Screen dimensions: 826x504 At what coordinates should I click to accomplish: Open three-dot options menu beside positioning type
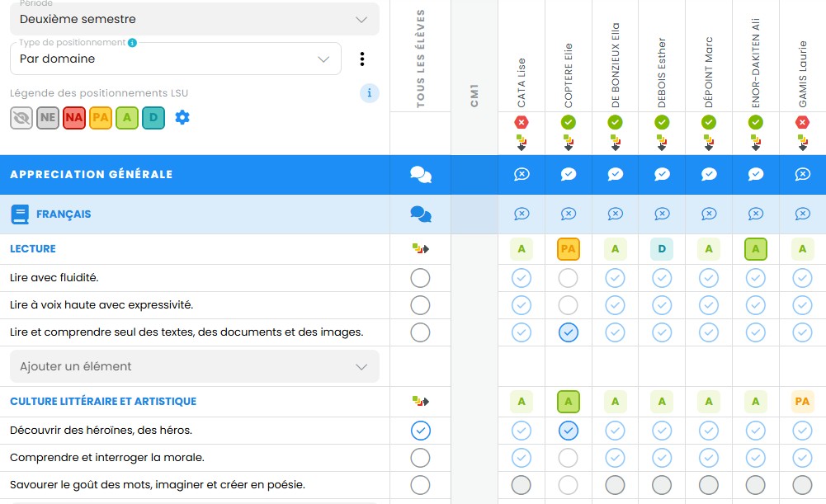pos(361,59)
